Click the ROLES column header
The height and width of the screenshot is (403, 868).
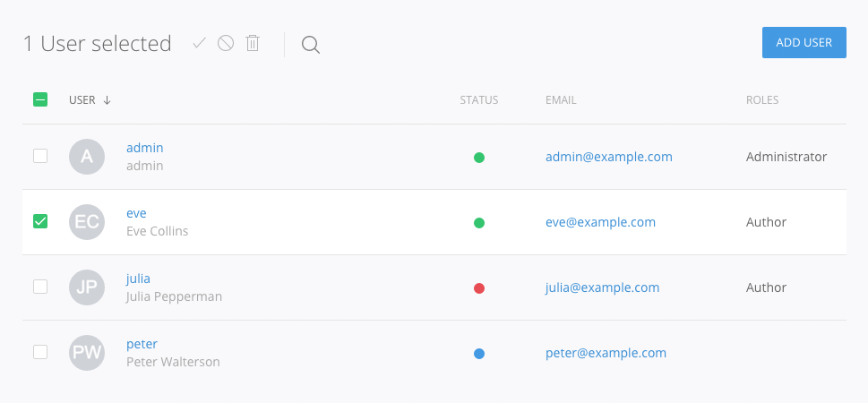coord(762,100)
